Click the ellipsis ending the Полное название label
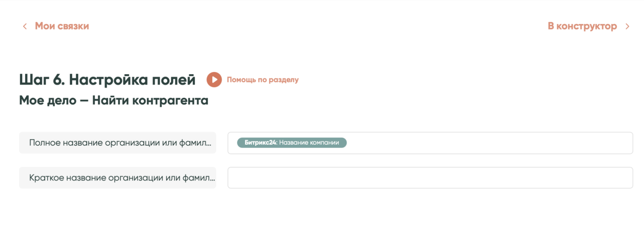Viewport: 644px width, 246px height. click(208, 144)
